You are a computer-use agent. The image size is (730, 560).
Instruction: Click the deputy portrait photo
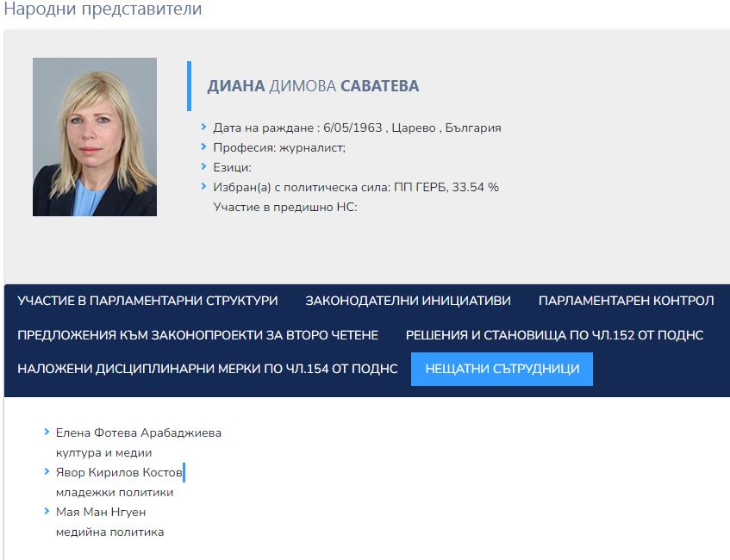click(x=95, y=137)
